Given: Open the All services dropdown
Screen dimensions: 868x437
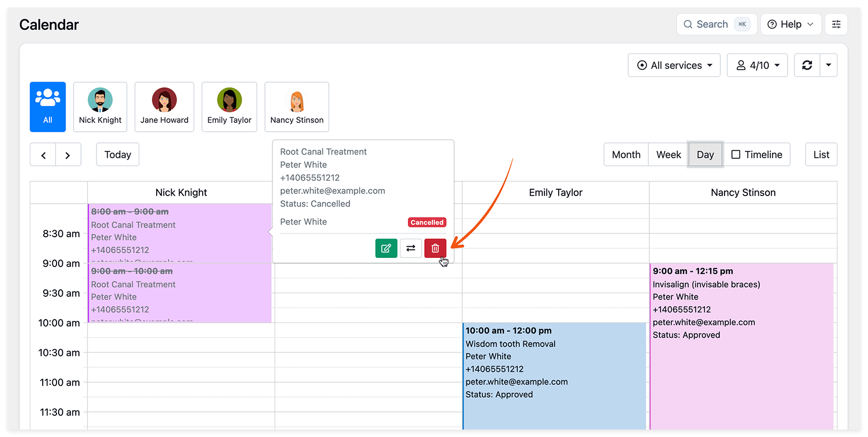Looking at the screenshot, I should point(674,65).
